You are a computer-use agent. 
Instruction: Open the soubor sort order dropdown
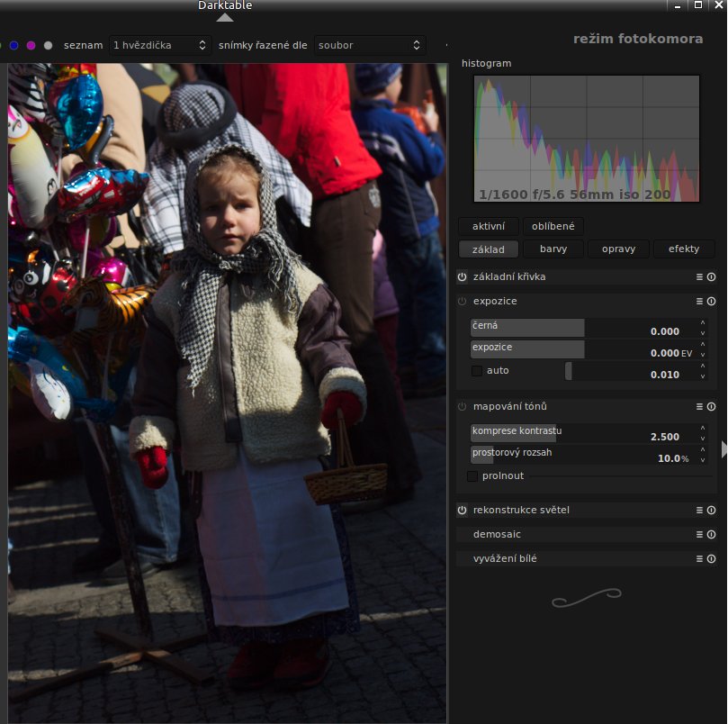[369, 45]
